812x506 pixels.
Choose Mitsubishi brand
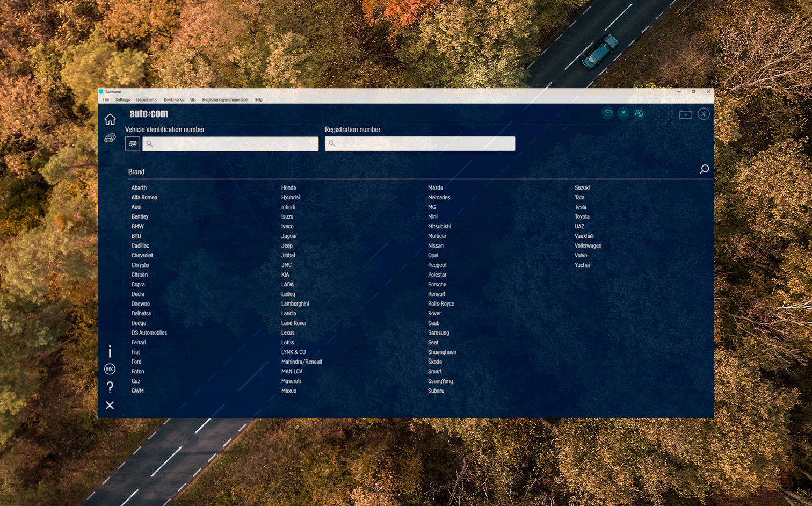click(439, 227)
